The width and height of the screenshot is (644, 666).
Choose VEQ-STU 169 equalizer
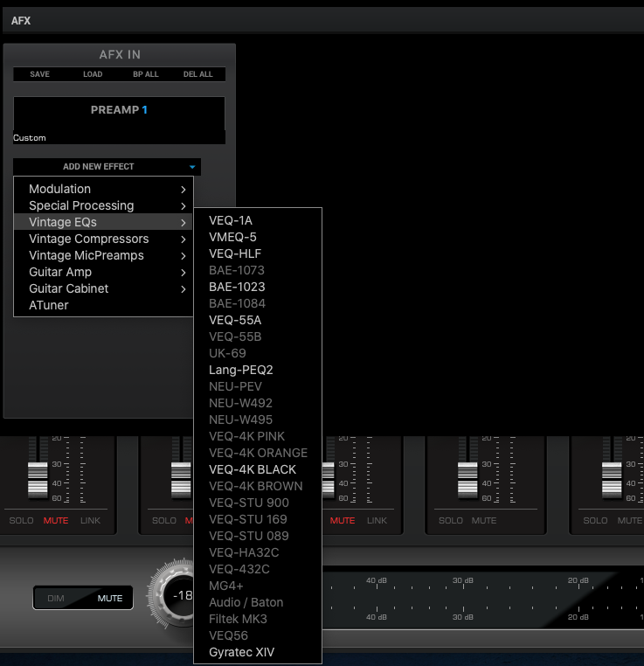(x=258, y=518)
